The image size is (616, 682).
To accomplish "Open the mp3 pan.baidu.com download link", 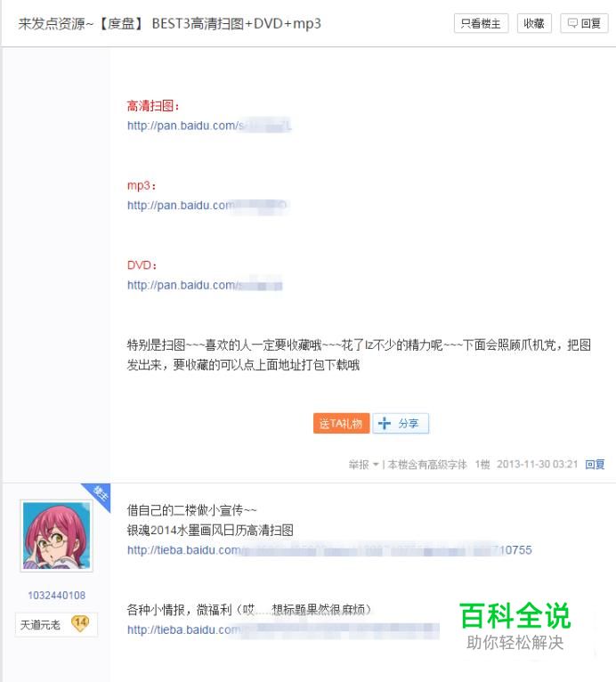I will tap(207, 206).
